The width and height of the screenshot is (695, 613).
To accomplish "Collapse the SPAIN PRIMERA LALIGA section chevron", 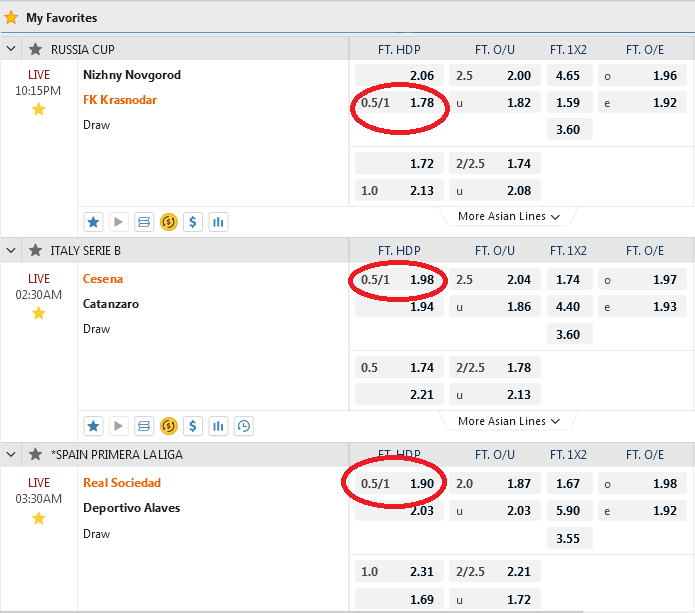I will (x=12, y=454).
